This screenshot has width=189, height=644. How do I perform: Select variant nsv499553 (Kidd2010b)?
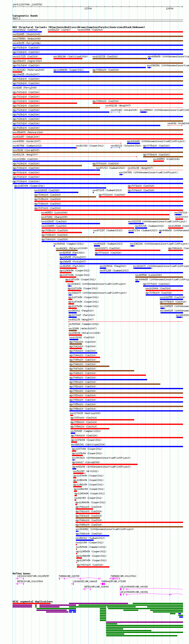coord(166,159)
